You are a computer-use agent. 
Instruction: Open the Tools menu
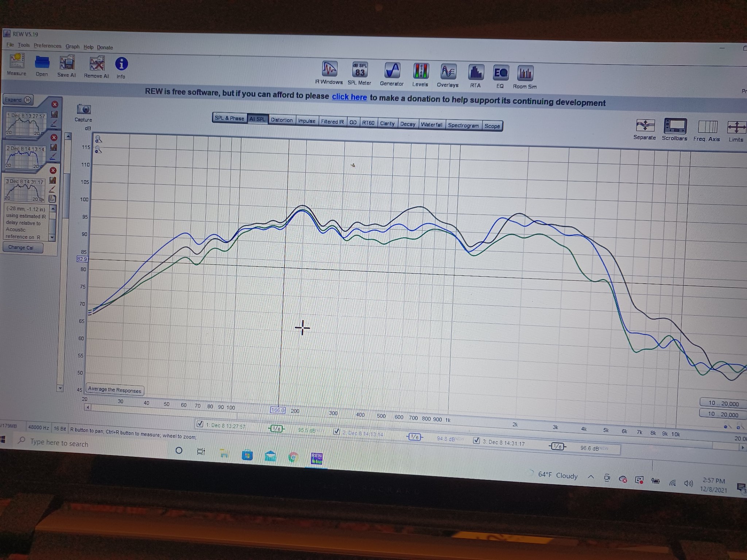point(24,45)
